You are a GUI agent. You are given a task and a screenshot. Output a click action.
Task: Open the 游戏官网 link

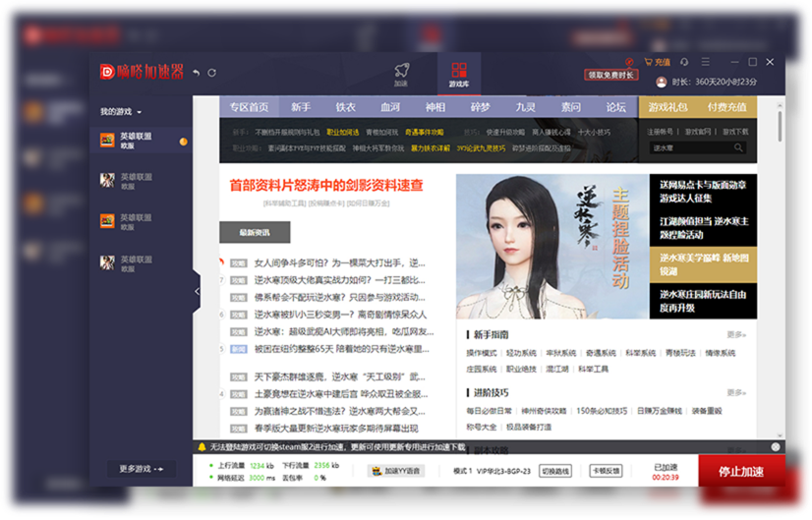point(698,132)
